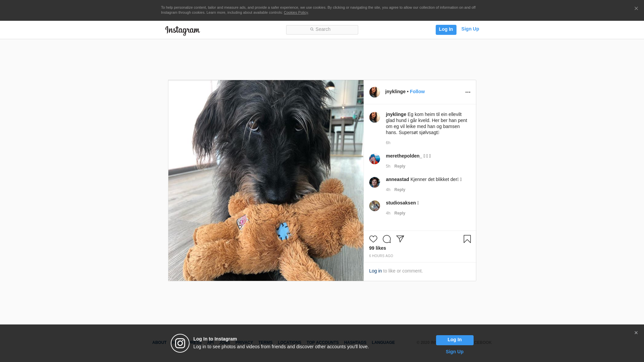Click Log In button in bottom banner
Screen dimensions: 644x362
[454, 340]
